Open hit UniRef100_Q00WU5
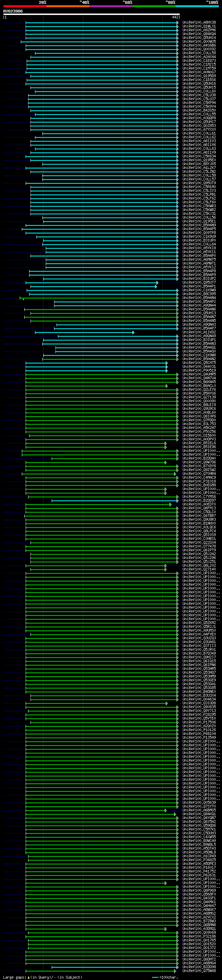This screenshot has width=222, height=980. click(199, 41)
